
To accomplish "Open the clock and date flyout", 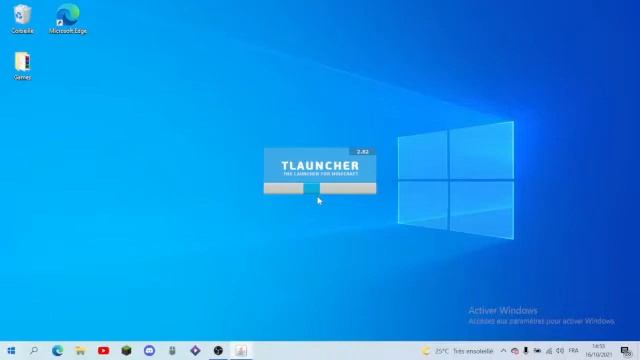I will (598, 351).
